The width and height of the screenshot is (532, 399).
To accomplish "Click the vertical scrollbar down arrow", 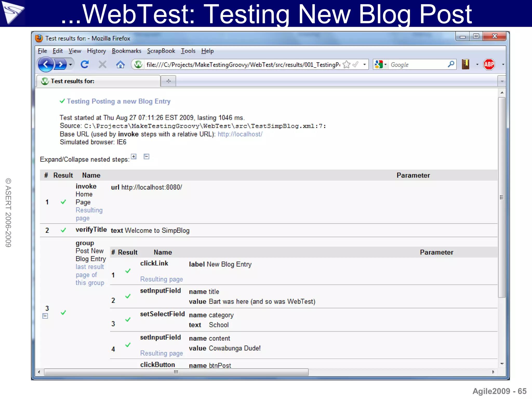I will point(502,364).
